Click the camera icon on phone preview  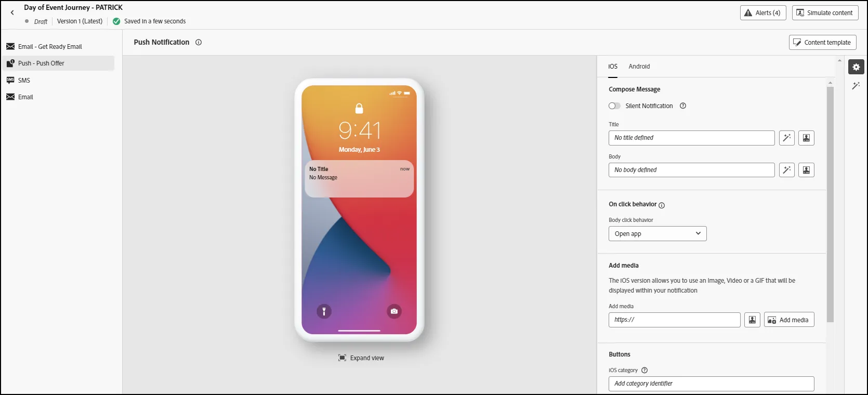(x=394, y=311)
